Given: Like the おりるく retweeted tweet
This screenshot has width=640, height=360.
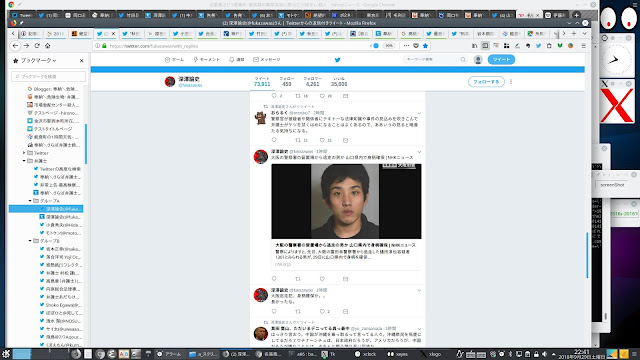Looking at the screenshot, I should [322, 140].
